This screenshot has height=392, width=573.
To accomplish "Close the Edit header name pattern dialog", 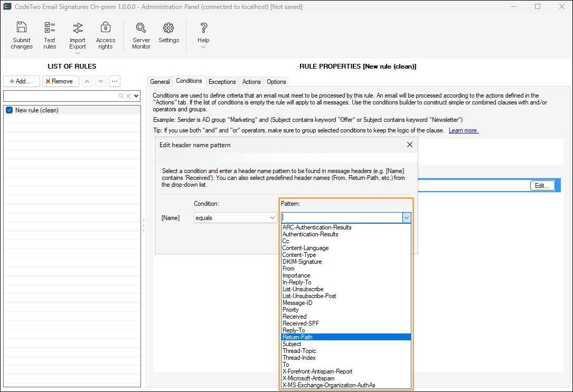I will [409, 145].
